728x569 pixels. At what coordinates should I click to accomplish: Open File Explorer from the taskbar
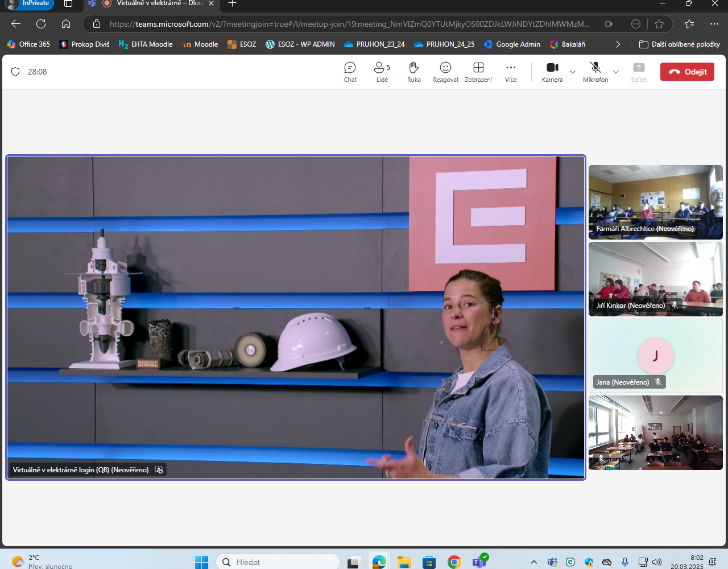pos(404,562)
